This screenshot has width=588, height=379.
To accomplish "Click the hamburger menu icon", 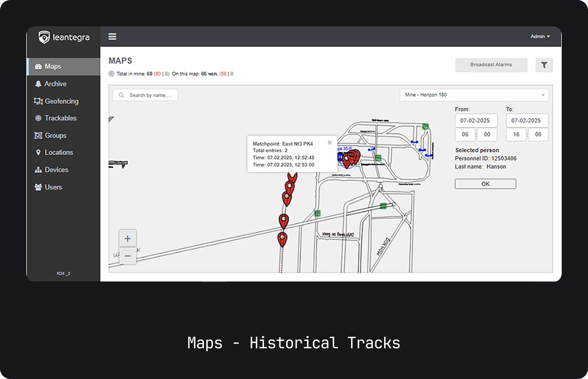I will [x=112, y=37].
